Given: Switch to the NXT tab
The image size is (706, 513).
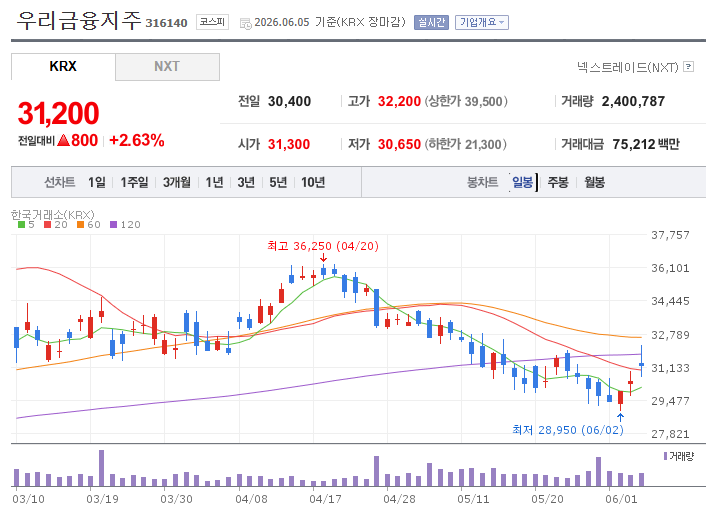Looking at the screenshot, I should click(x=167, y=67).
